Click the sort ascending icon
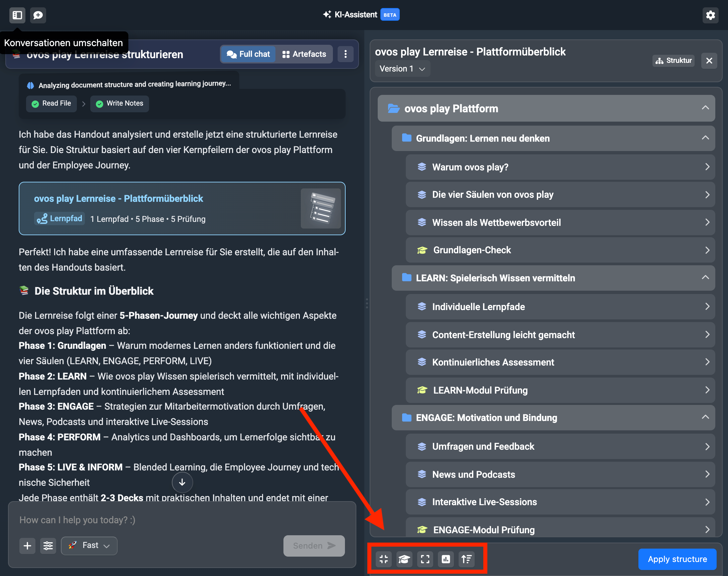This screenshot has width=728, height=576. (467, 559)
